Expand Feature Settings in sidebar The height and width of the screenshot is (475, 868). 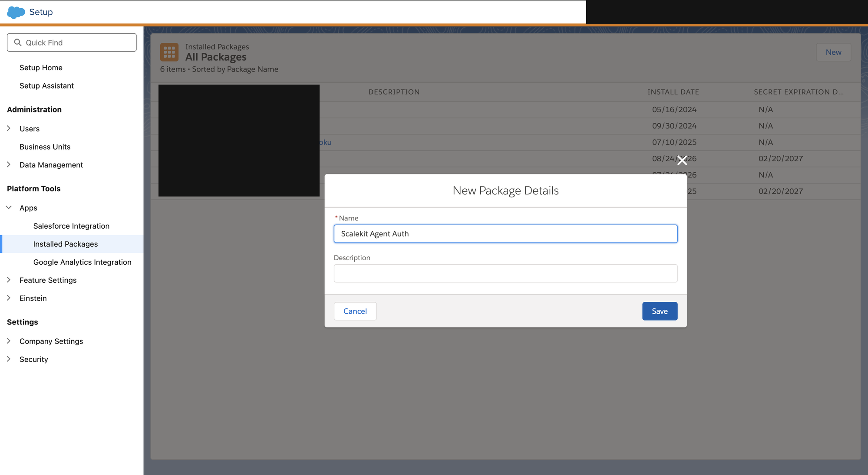pos(9,280)
